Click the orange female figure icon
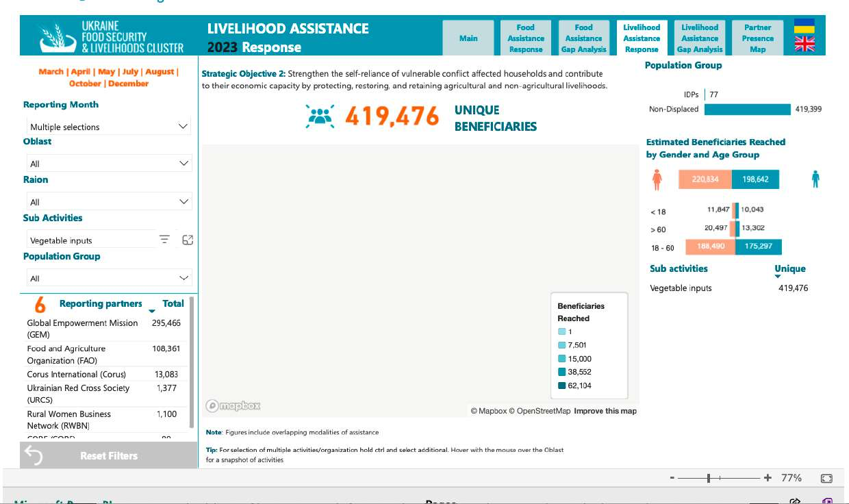 point(657,179)
